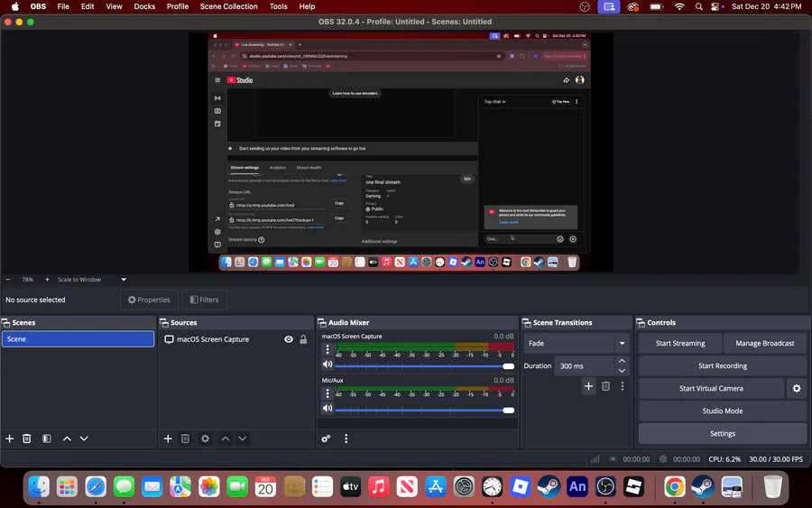Click Start Virtual Camera button
This screenshot has width=812, height=508.
pos(711,388)
